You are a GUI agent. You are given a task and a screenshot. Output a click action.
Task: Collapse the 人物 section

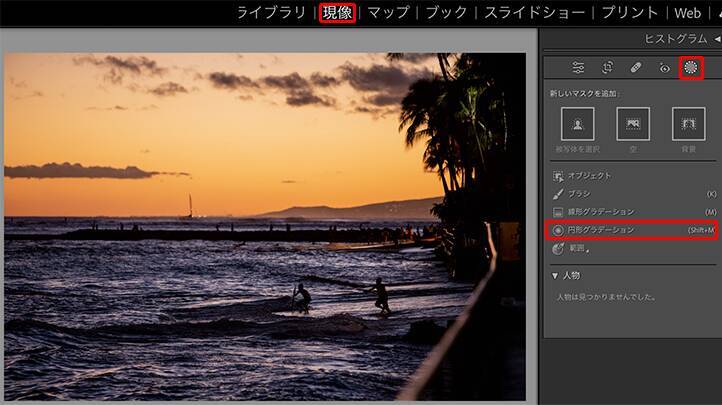(x=556, y=275)
